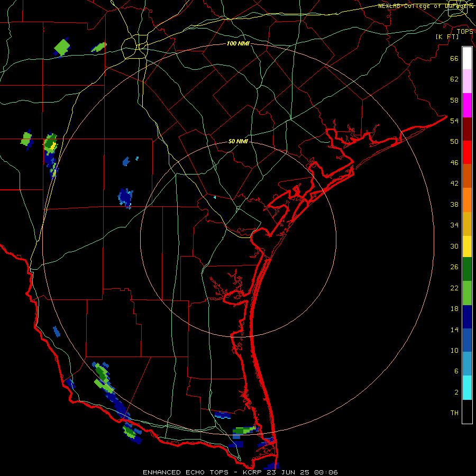Click the "100 NMI" range ring label

coord(238,43)
